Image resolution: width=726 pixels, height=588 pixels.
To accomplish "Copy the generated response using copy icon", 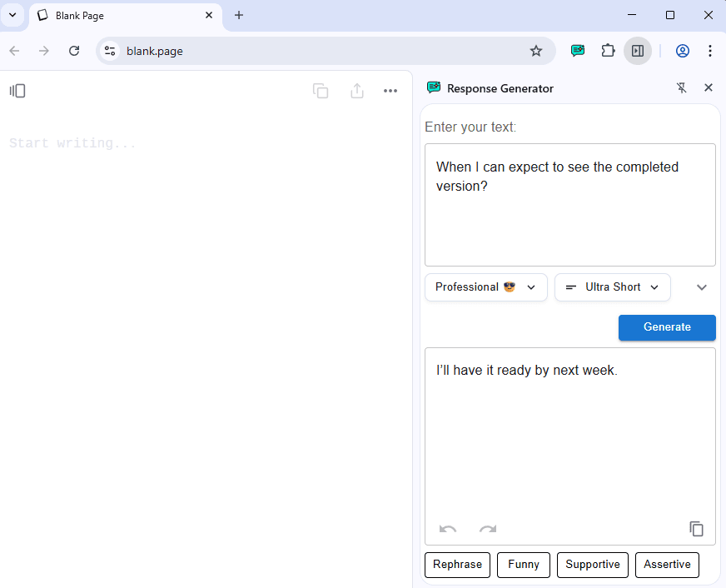I will (x=696, y=529).
